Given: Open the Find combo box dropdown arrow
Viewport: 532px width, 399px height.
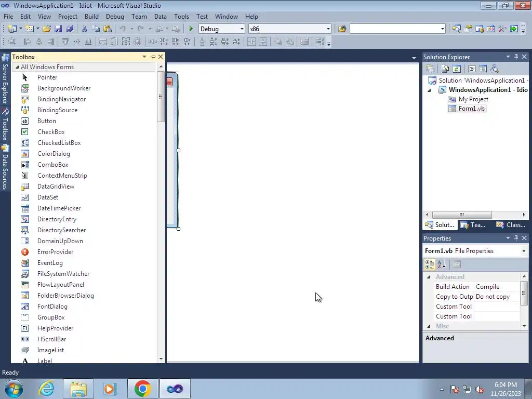Looking at the screenshot, I should (x=443, y=29).
